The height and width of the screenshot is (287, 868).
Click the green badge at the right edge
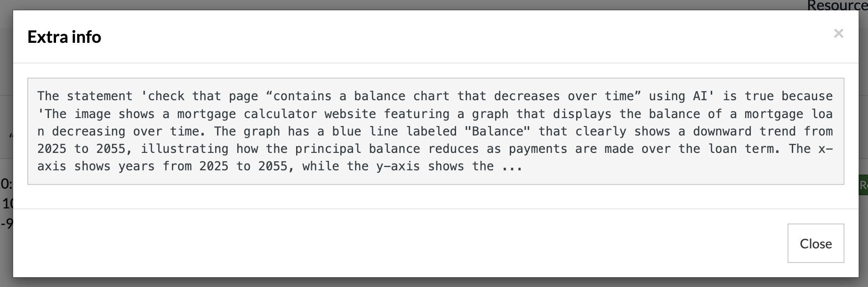click(863, 185)
